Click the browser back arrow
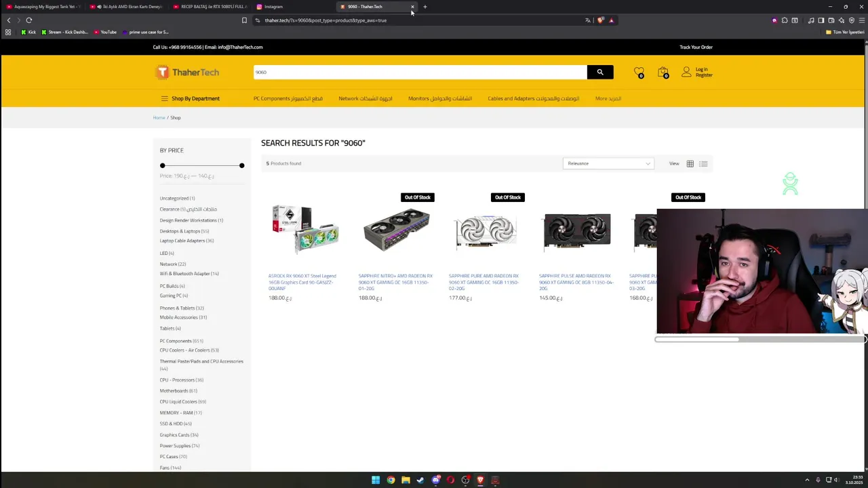 tap(9, 20)
